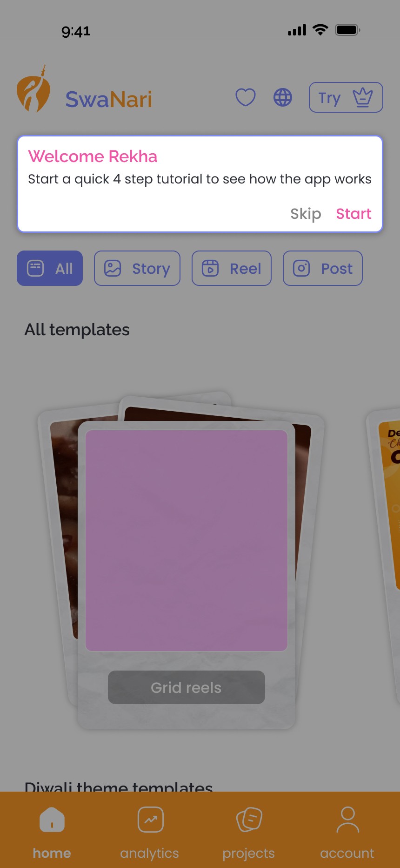Tap the SwaNari app title text
The width and height of the screenshot is (400, 868).
108,99
